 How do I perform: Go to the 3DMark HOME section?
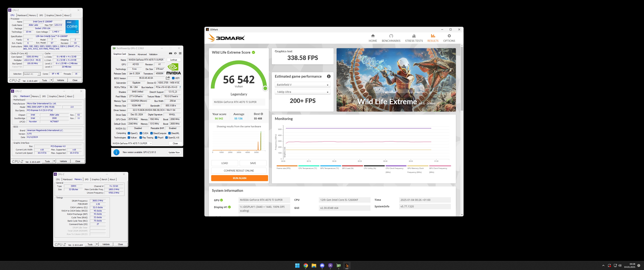[373, 38]
